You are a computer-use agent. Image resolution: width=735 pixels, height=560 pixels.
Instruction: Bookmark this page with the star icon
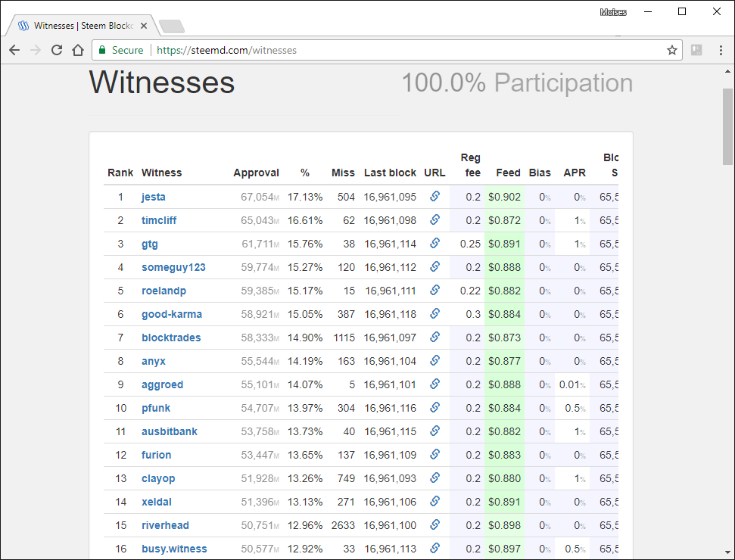(x=672, y=50)
